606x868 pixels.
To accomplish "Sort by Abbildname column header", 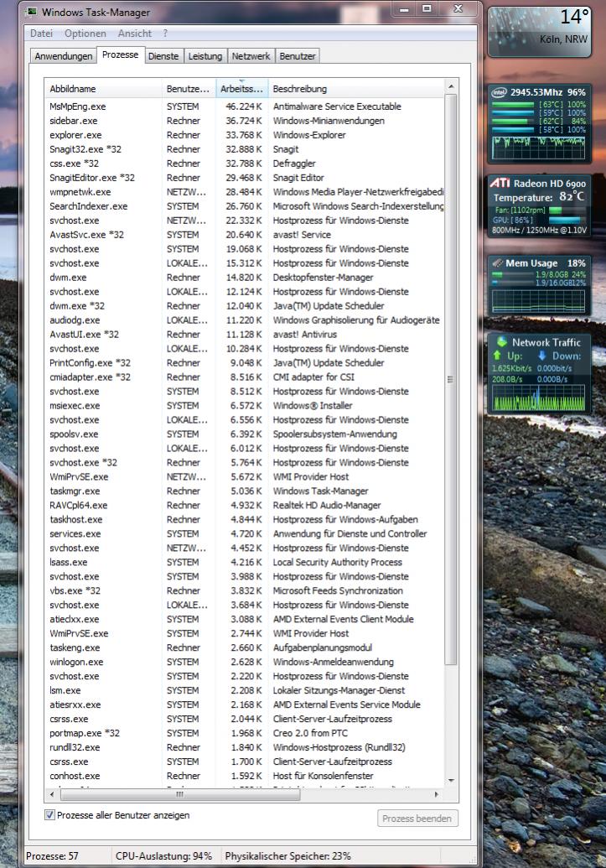I will pos(103,89).
